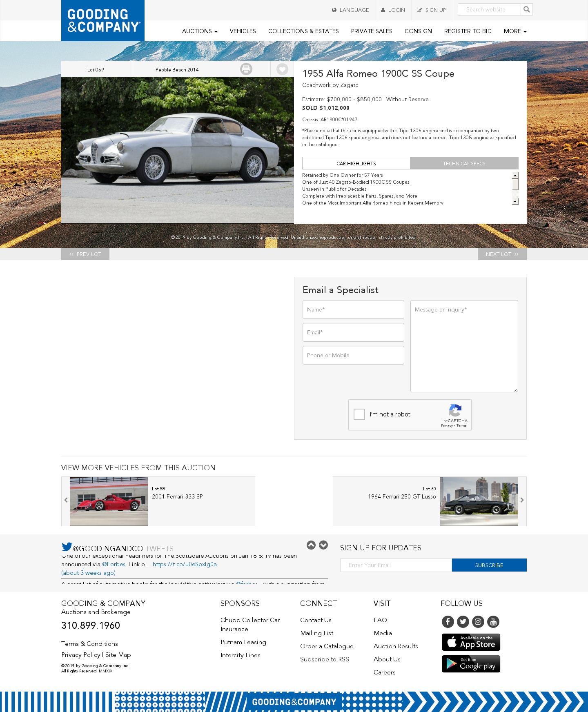Click the reCAPTCHA logo
Screen dimensions: 588x712
click(455, 410)
